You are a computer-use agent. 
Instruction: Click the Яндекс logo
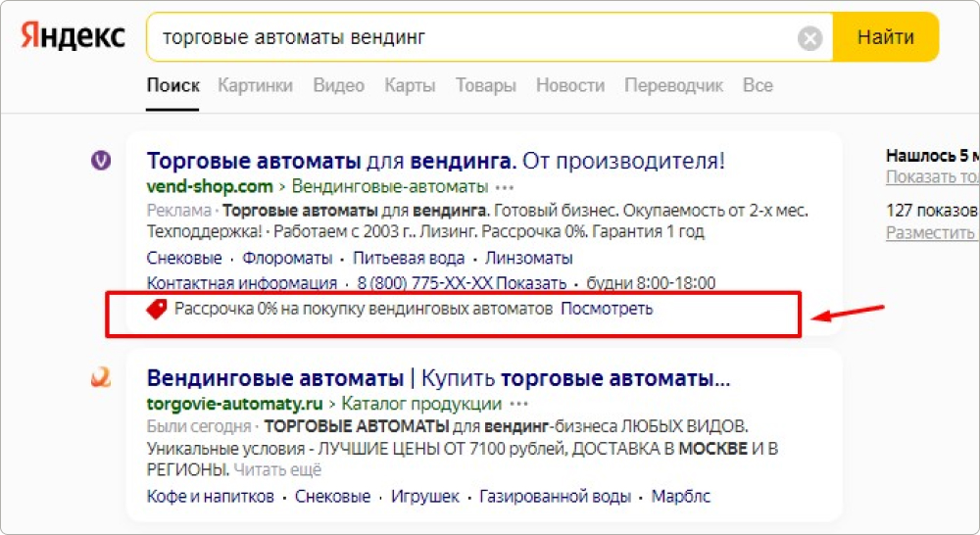(x=73, y=36)
